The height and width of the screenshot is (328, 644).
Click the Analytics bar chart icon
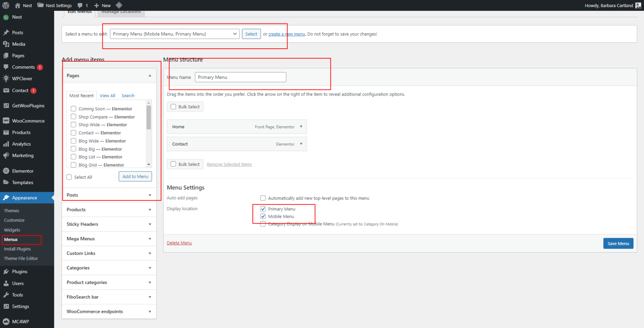pyautogui.click(x=6, y=144)
